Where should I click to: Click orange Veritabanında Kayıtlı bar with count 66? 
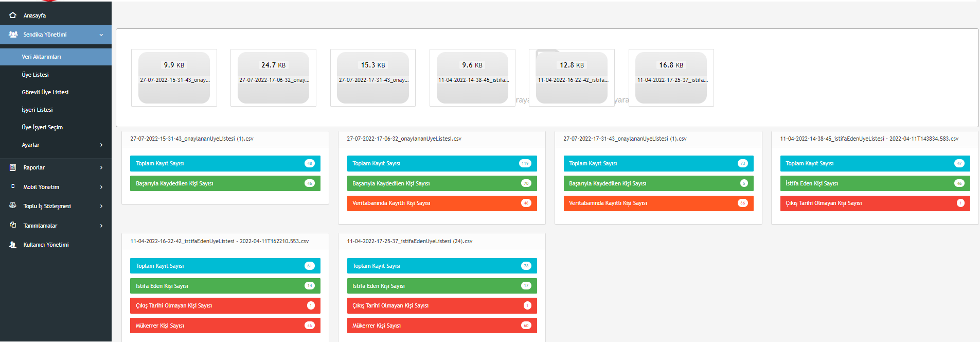coord(658,203)
